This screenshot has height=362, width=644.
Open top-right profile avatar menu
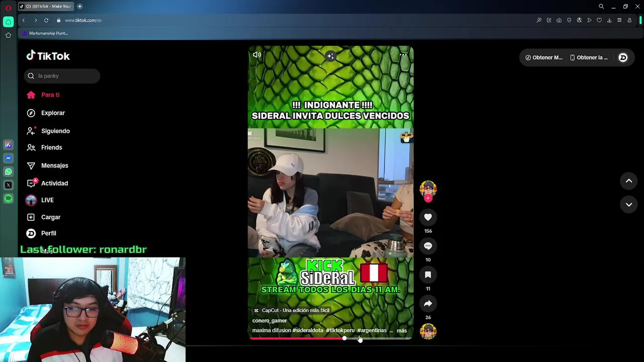[x=623, y=58]
